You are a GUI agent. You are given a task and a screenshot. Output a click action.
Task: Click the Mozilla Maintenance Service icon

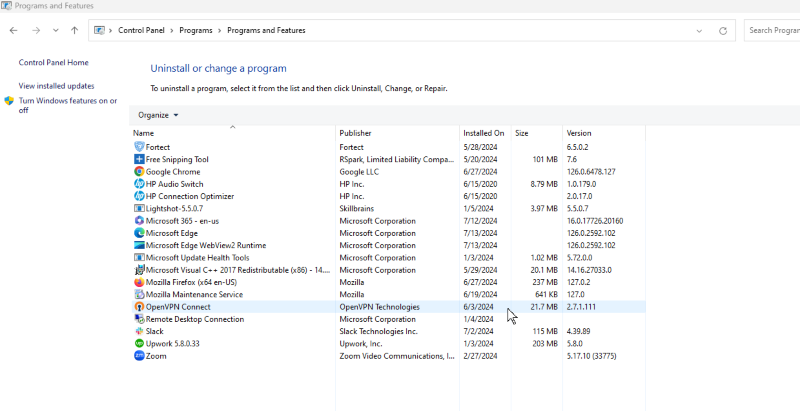point(139,294)
